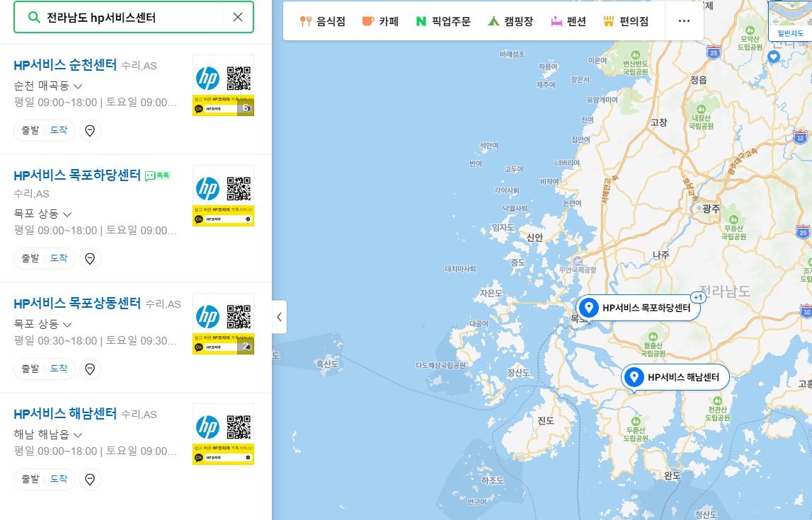This screenshot has width=812, height=520.
Task: Click the 흑산도 island label
Action: (x=327, y=364)
